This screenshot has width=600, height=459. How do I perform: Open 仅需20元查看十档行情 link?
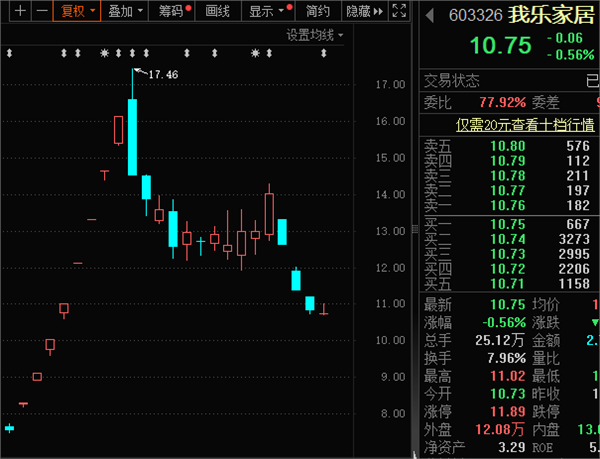(x=525, y=125)
